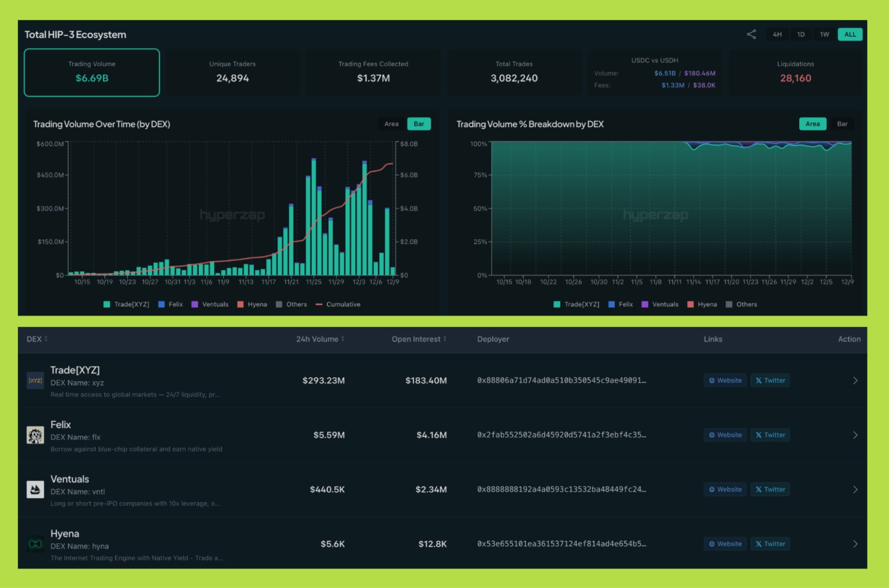Screen dimensions: 889x588
Task: Open Ventuals' Website link
Action: [725, 489]
